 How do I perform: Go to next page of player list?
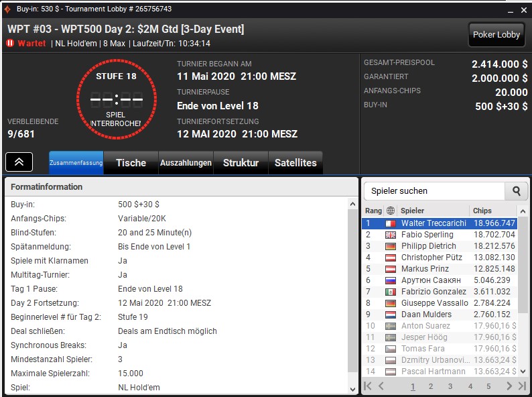tap(509, 386)
